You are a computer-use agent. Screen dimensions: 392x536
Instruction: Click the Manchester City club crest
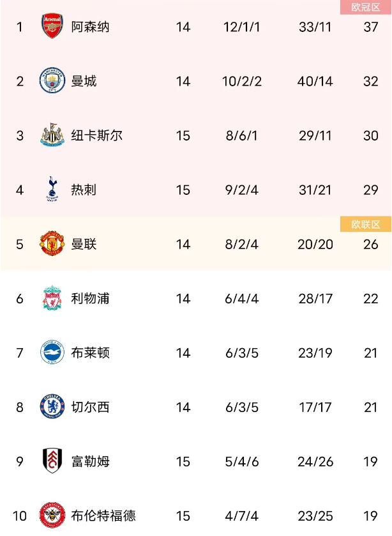(x=52, y=81)
